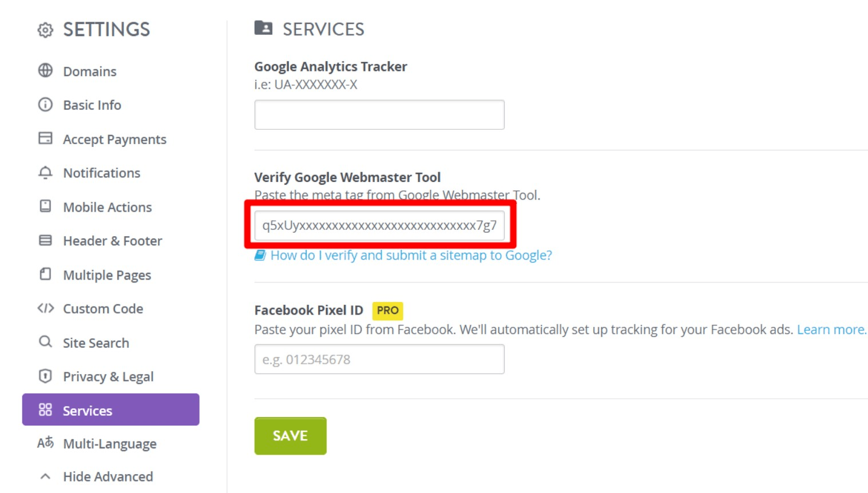The height and width of the screenshot is (493, 868).
Task: Click the Services grid icon
Action: click(45, 410)
